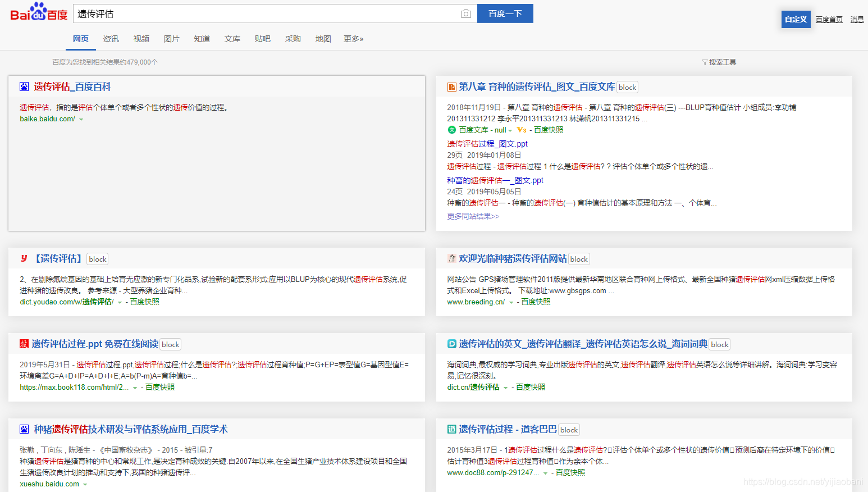868x492 pixels.
Task: Expand dropdown arrow next to baike.baidu.com
Action: tap(81, 120)
